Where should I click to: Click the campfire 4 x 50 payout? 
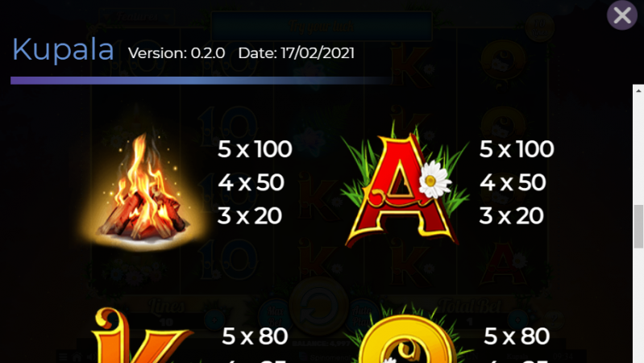pos(251,182)
